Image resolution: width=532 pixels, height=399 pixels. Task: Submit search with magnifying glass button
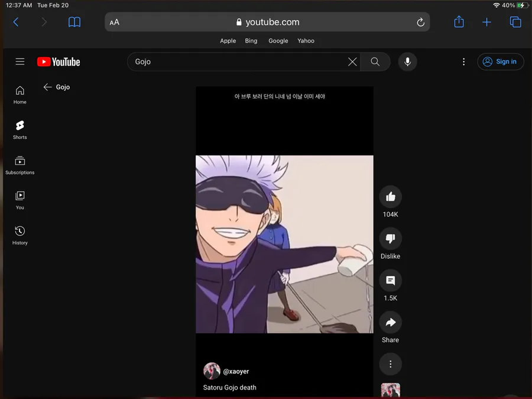[x=375, y=61]
